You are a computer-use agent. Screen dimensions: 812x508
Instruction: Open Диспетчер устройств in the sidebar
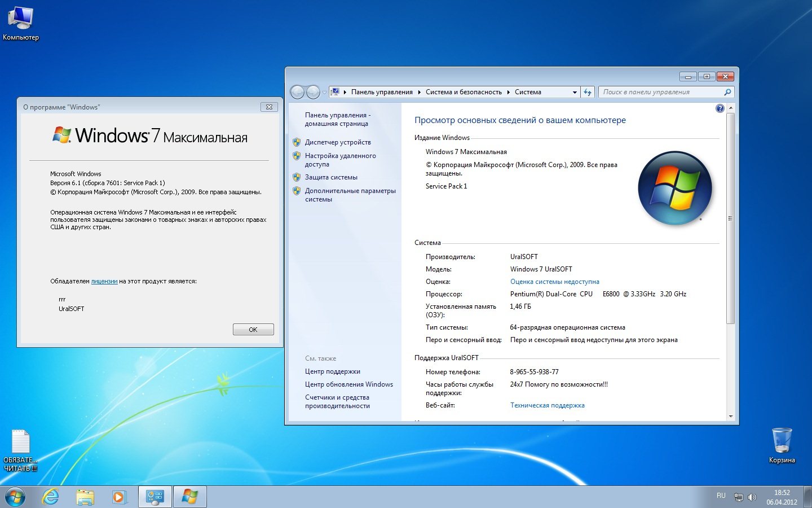[x=337, y=142]
